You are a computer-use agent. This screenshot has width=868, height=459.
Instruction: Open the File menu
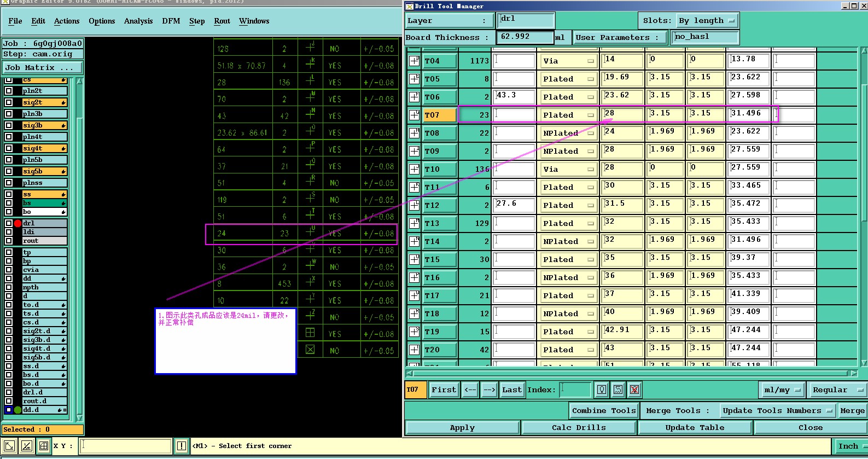[x=15, y=21]
